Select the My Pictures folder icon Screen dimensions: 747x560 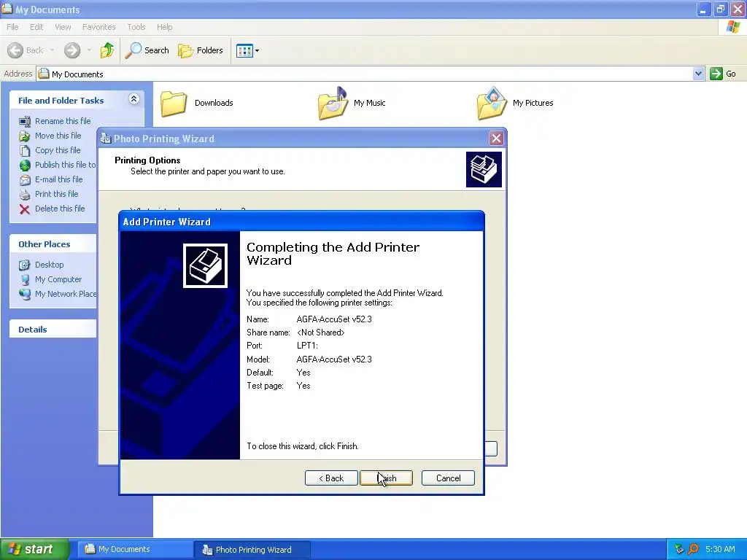pos(492,102)
